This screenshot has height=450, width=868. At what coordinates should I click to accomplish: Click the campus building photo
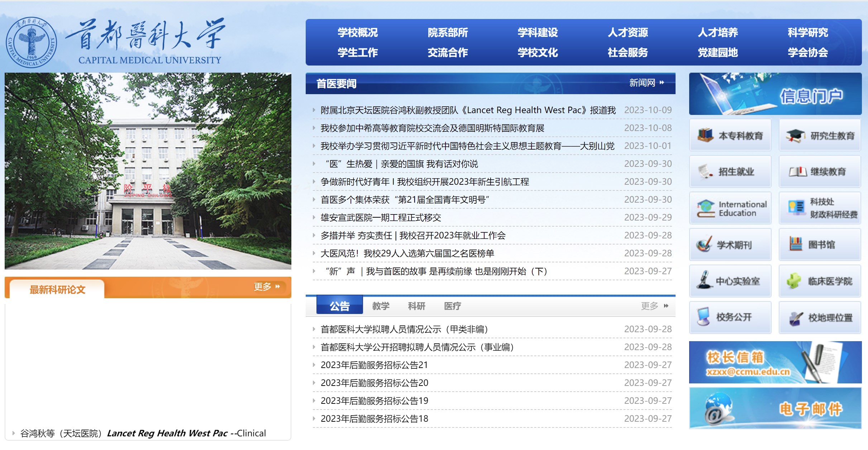click(148, 171)
